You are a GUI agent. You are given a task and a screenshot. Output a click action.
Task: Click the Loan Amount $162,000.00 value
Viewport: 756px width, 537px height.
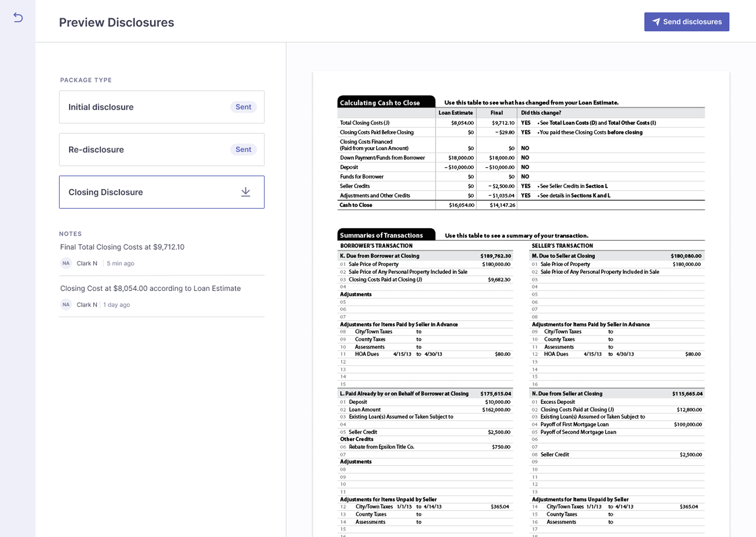point(496,409)
